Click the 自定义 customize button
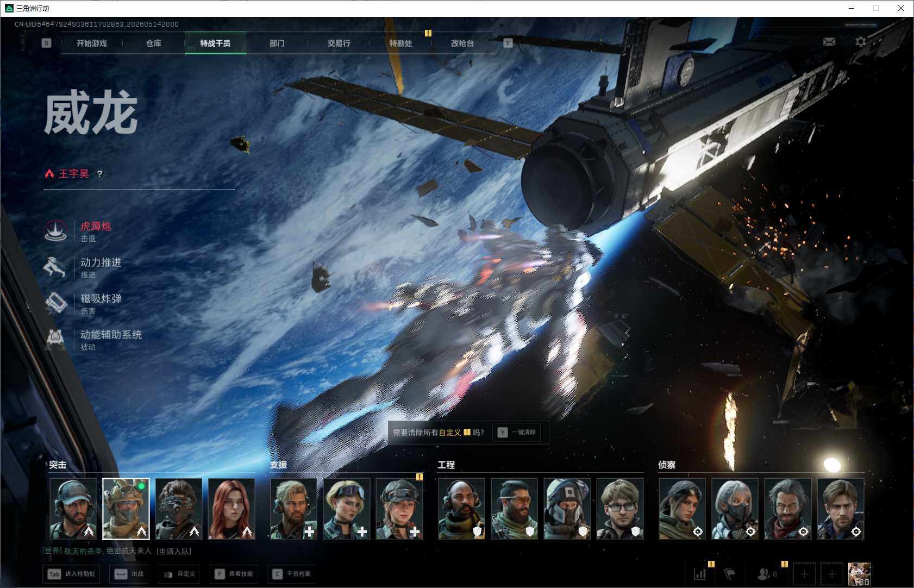The height and width of the screenshot is (588, 914). coord(179,574)
